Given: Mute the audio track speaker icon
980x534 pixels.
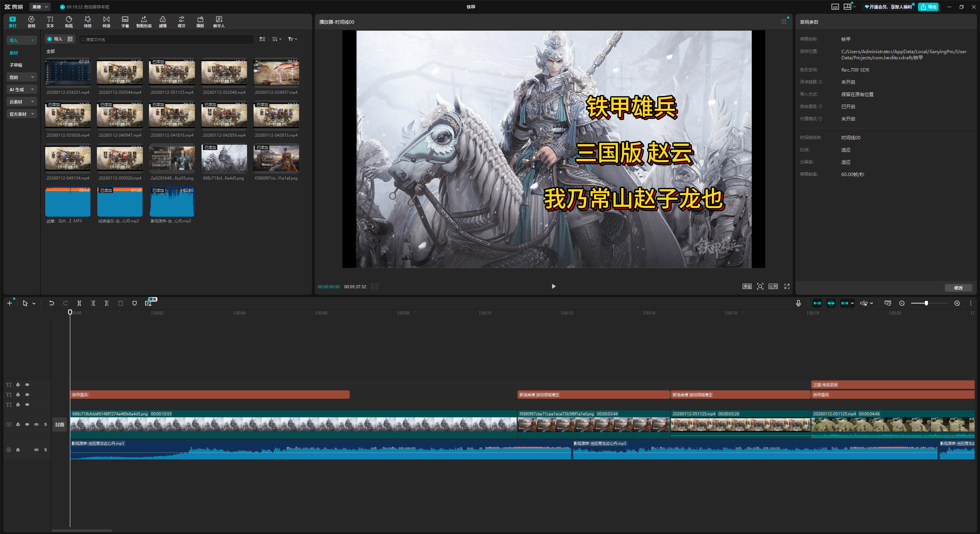Looking at the screenshot, I should (36, 450).
